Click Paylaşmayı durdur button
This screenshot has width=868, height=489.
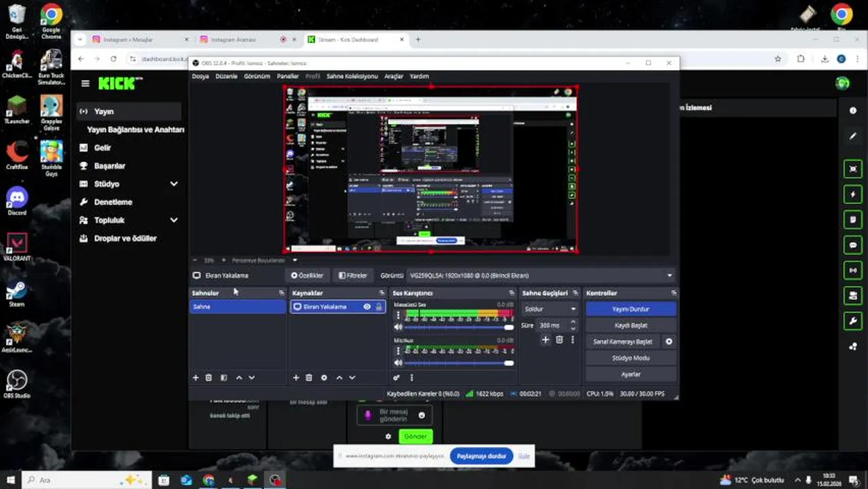(x=481, y=456)
